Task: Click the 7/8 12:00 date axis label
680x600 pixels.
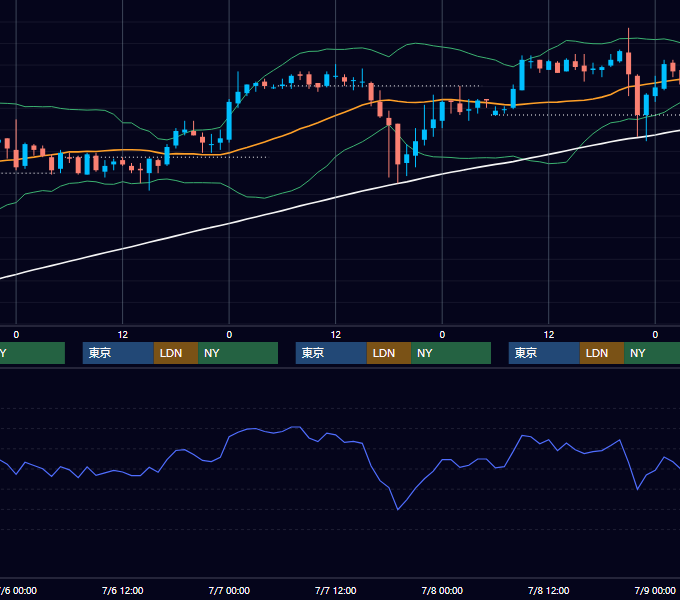Action: [549, 590]
